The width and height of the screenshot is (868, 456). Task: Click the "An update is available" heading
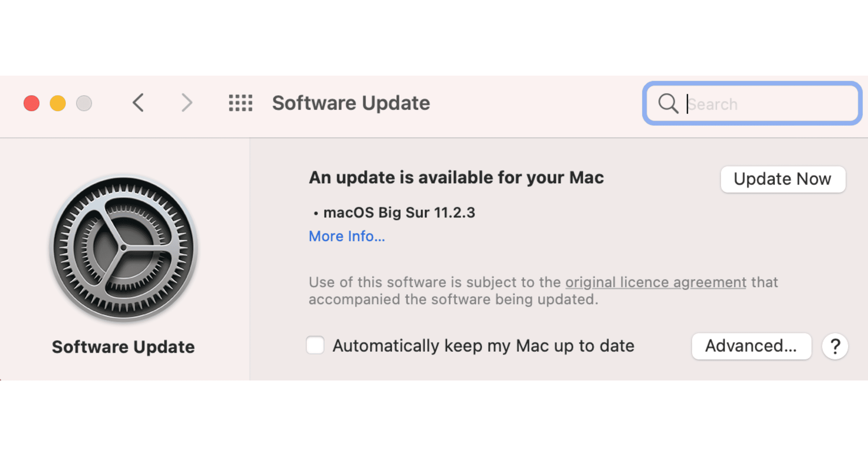[456, 178]
